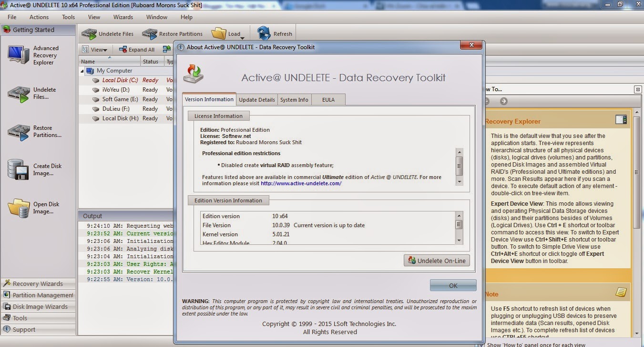Screen dimensions: 644x347
Task: Collapse the My Computer tree node
Action: 82,71
